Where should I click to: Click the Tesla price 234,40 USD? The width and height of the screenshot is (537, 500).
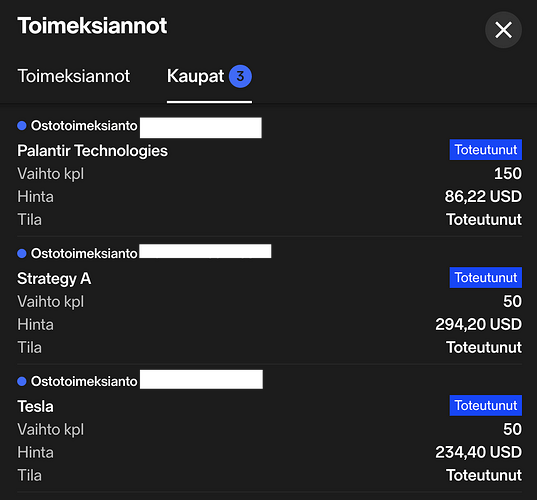[x=478, y=452]
